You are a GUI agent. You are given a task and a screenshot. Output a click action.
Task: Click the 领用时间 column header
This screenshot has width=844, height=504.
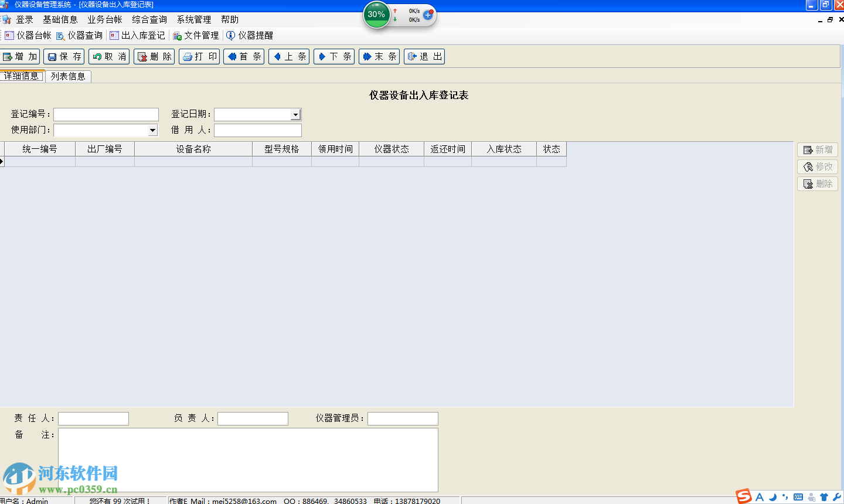(335, 149)
